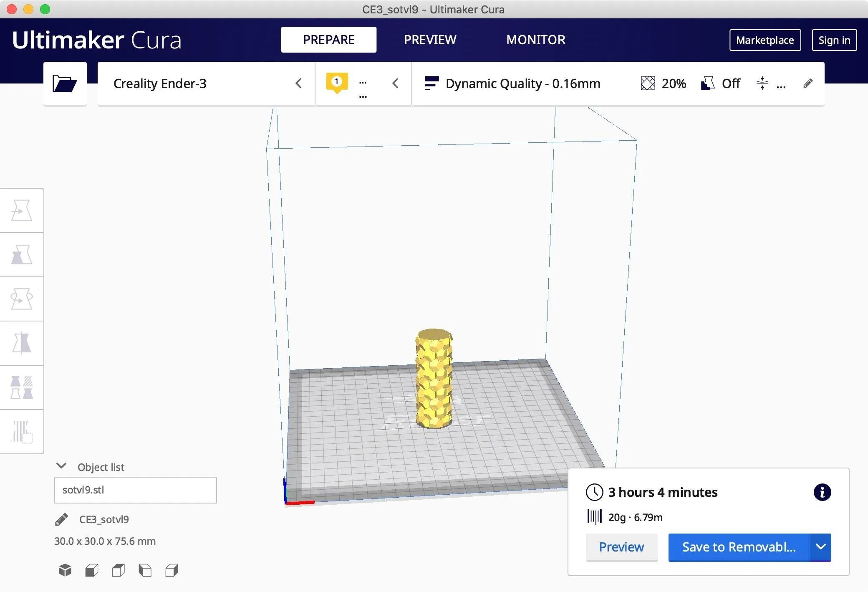Switch to the PREPARE stage

pyautogui.click(x=329, y=40)
